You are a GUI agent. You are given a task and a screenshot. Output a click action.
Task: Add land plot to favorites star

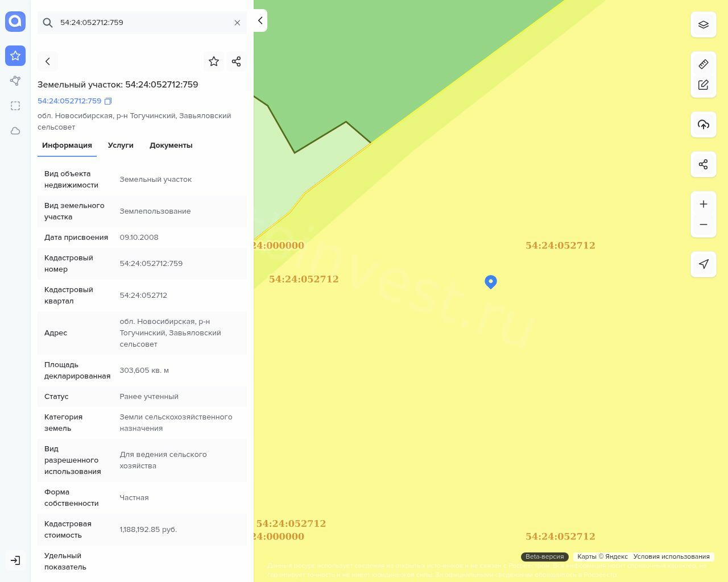pyautogui.click(x=214, y=61)
